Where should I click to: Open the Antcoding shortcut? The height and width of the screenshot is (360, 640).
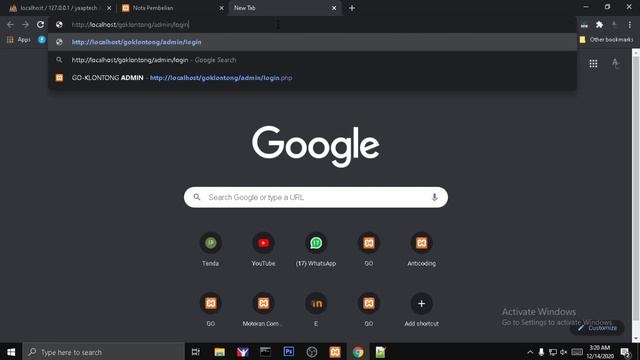click(x=421, y=249)
